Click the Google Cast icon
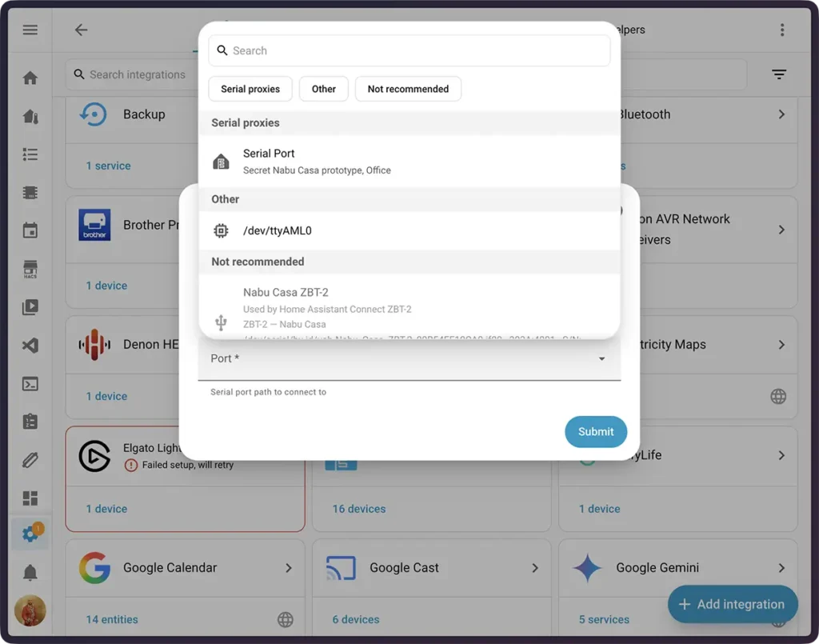This screenshot has width=819, height=644. point(341,568)
